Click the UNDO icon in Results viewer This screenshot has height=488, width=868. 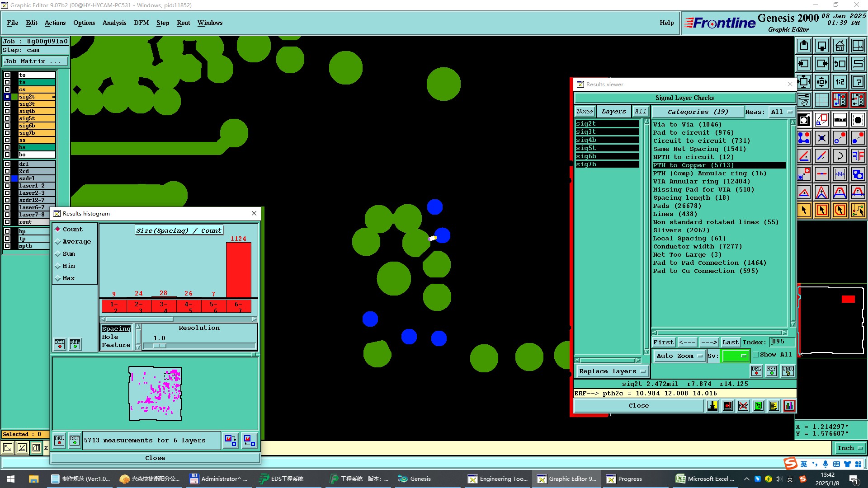(788, 371)
